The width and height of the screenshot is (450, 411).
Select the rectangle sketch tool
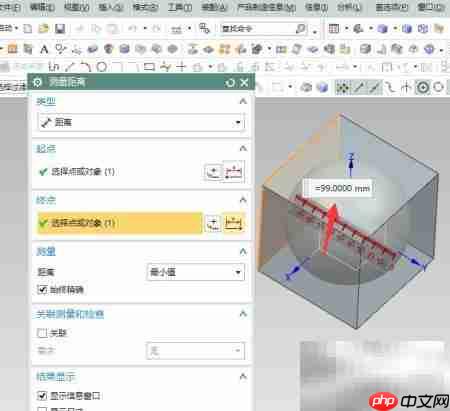click(149, 67)
